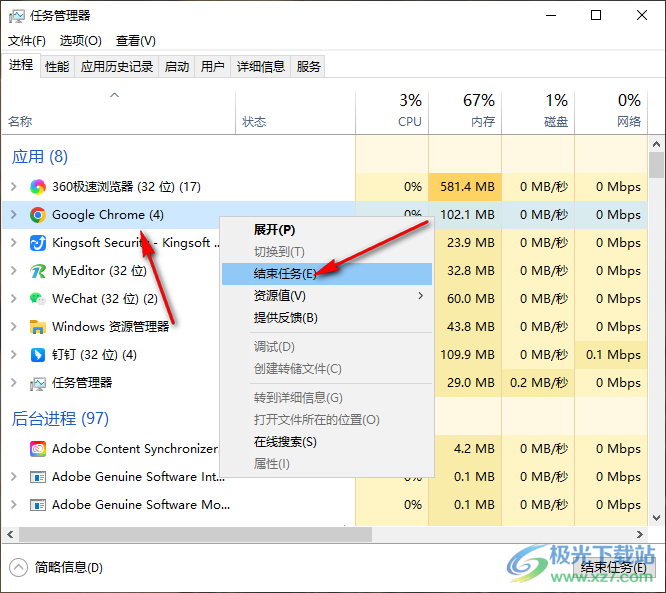Click the 581.4 MB memory cell
The height and width of the screenshot is (593, 666).
pos(465,187)
